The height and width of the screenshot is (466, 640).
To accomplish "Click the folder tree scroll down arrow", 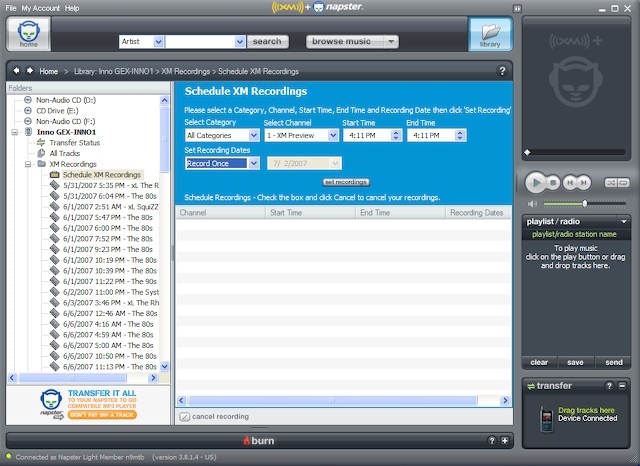I will tap(164, 366).
